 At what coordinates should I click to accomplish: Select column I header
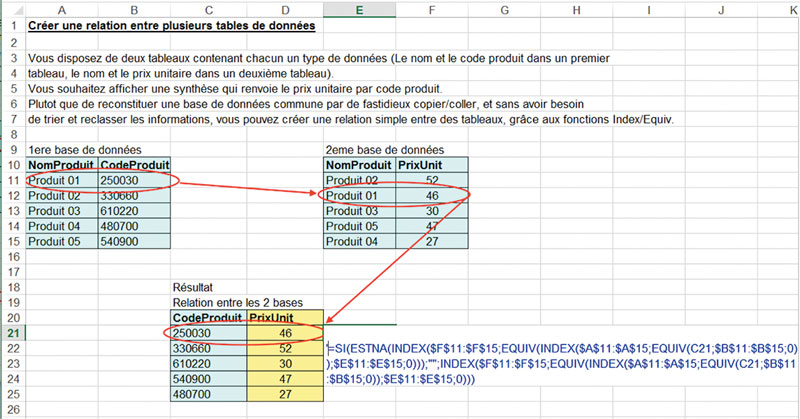tap(648, 10)
